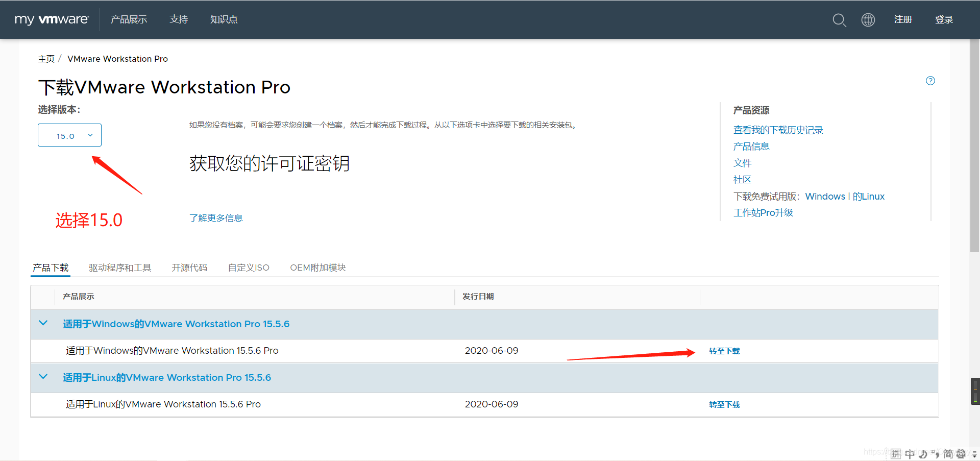The width and height of the screenshot is (980, 461).
Task: Open 查看我的下载历史记录 link
Action: click(x=778, y=130)
